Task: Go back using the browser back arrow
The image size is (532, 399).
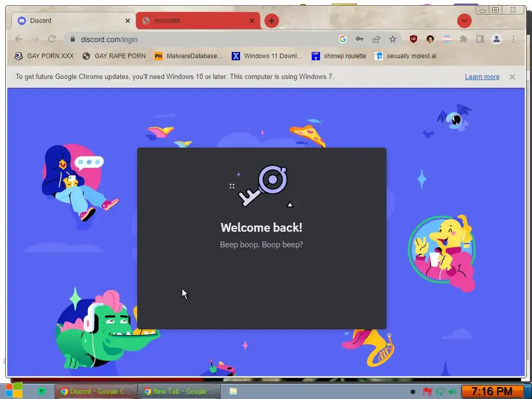Action: (19, 39)
